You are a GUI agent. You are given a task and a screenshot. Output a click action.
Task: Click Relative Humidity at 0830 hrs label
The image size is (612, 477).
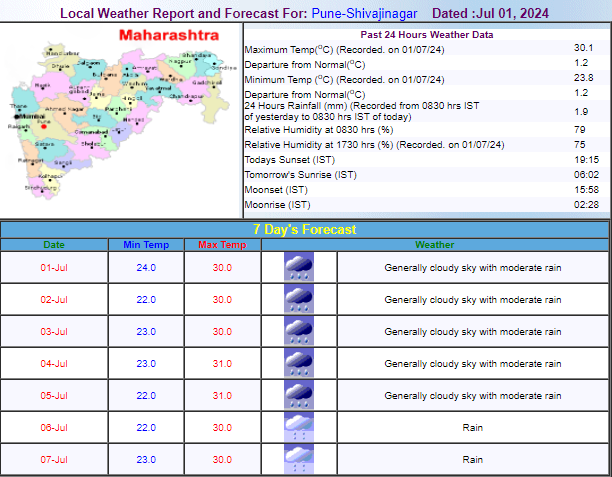click(319, 130)
